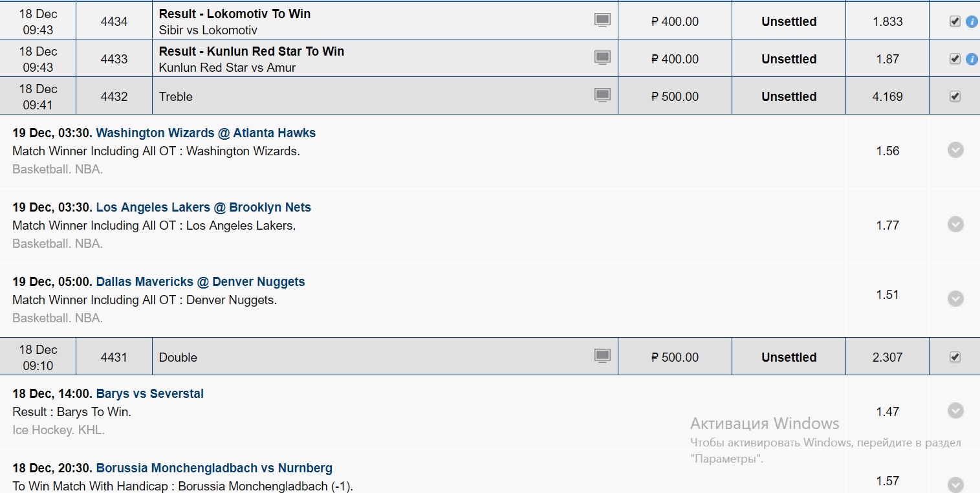The width and height of the screenshot is (980, 493).
Task: Open Borussia Monchengladbach vs Nurnberg link
Action: pyautogui.click(x=214, y=468)
